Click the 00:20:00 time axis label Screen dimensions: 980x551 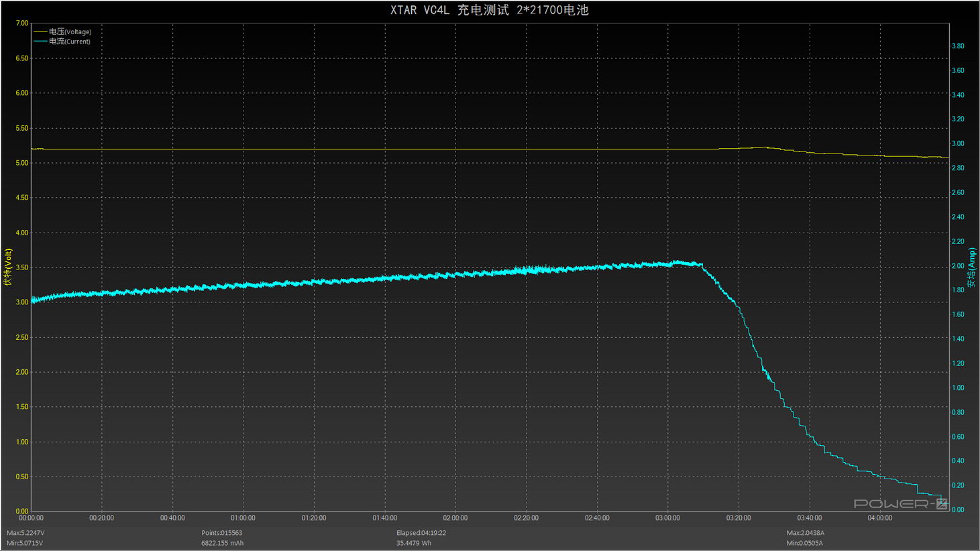point(101,518)
